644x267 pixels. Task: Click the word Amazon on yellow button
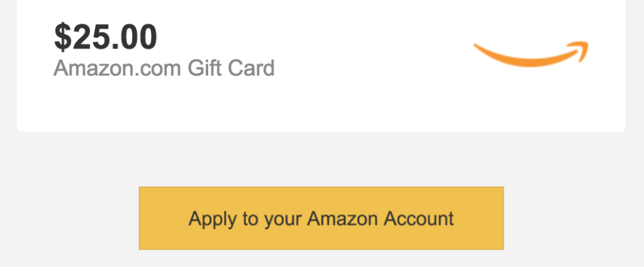click(x=343, y=219)
